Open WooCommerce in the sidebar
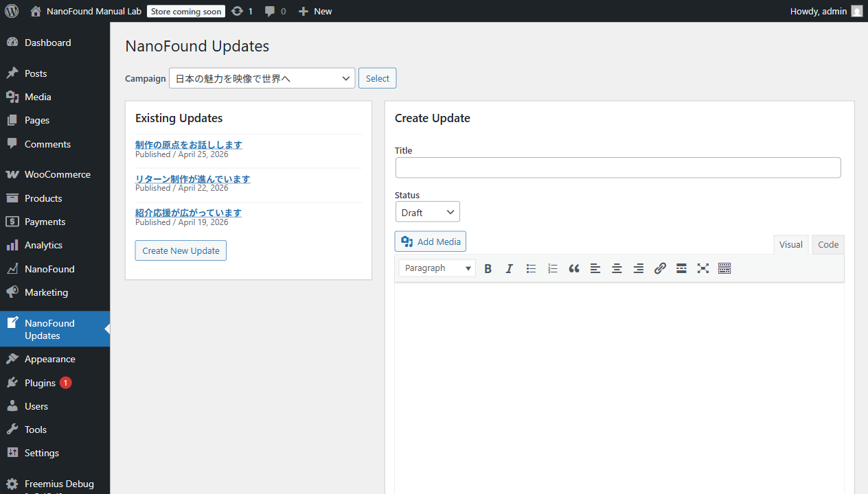 55,174
